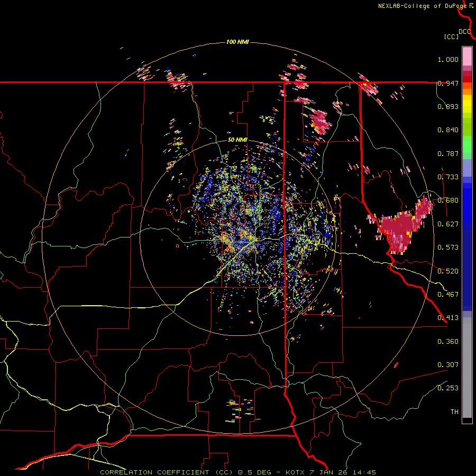This screenshot has height=476, width=476.
Task: Click the 0.947 scale value
Action: coord(448,83)
